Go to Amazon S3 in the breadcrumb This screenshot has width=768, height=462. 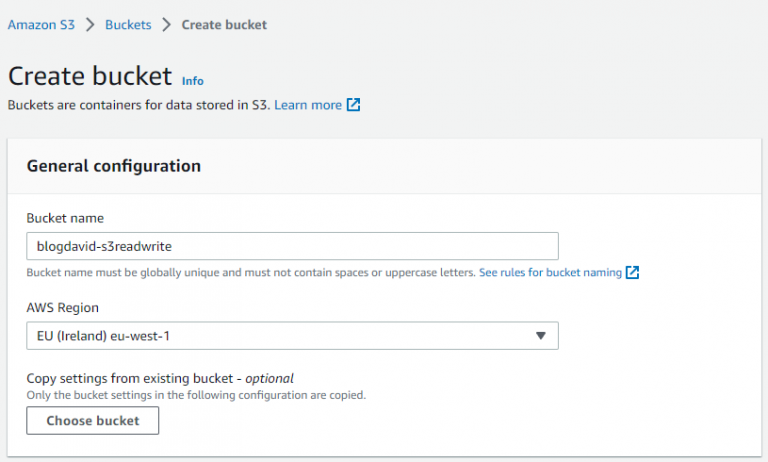[39, 24]
